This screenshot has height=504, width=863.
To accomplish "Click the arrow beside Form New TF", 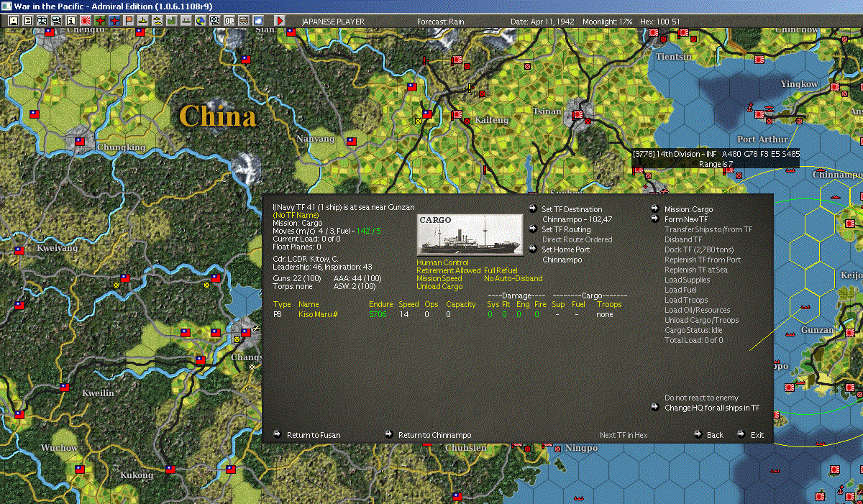I will click(x=655, y=219).
